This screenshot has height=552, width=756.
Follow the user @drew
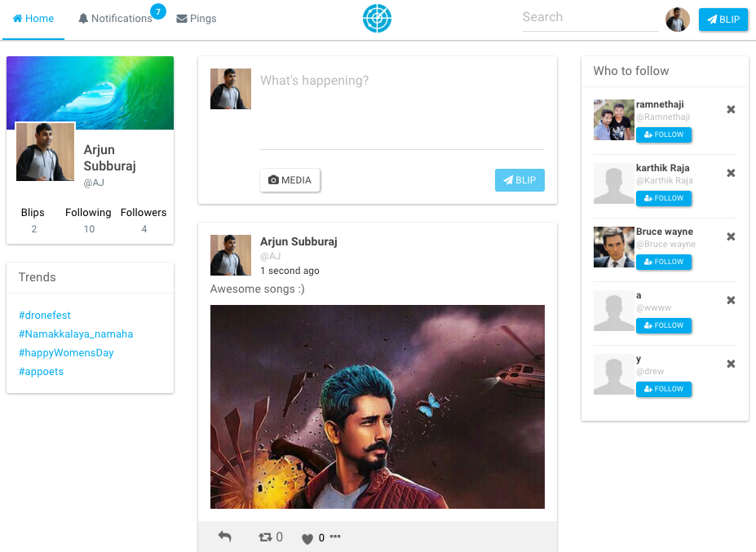click(x=664, y=390)
